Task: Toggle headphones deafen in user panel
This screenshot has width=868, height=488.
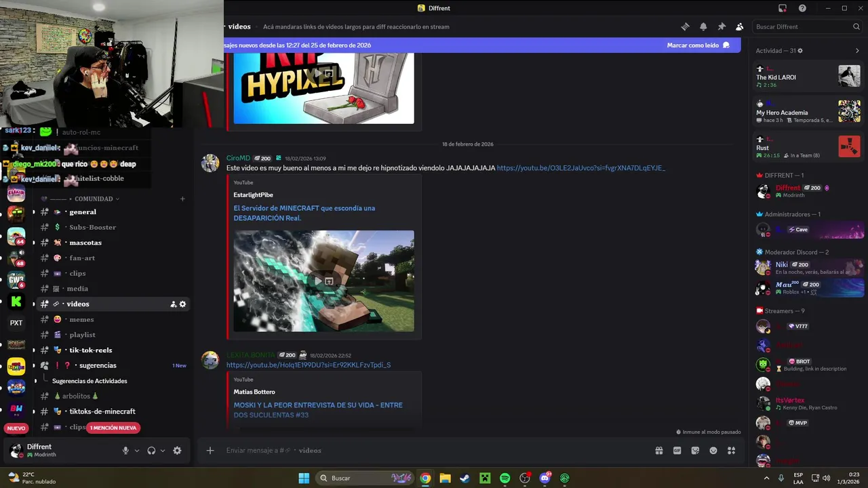Action: point(151,451)
